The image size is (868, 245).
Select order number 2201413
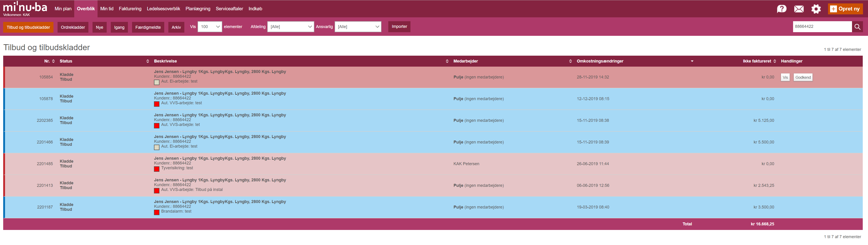pos(45,185)
